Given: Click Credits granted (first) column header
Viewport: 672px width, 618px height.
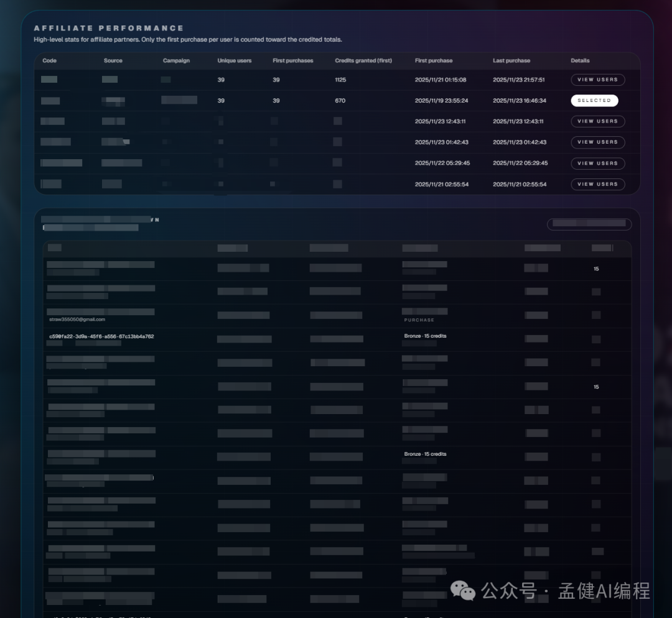Looking at the screenshot, I should (363, 61).
